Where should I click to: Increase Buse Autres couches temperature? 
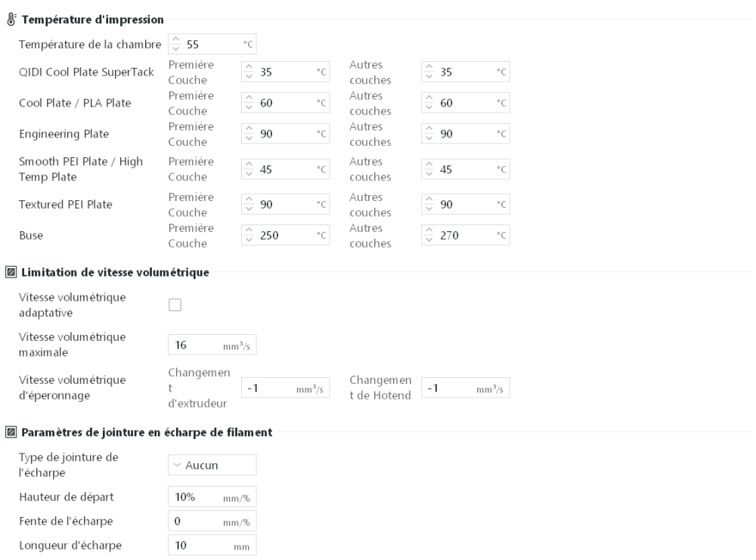coord(427,230)
